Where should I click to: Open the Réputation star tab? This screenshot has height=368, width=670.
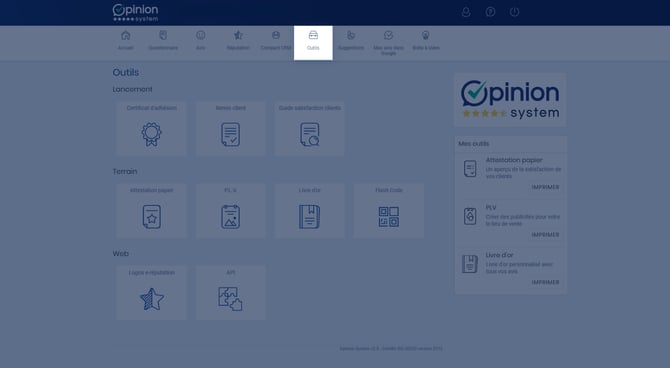(238, 41)
